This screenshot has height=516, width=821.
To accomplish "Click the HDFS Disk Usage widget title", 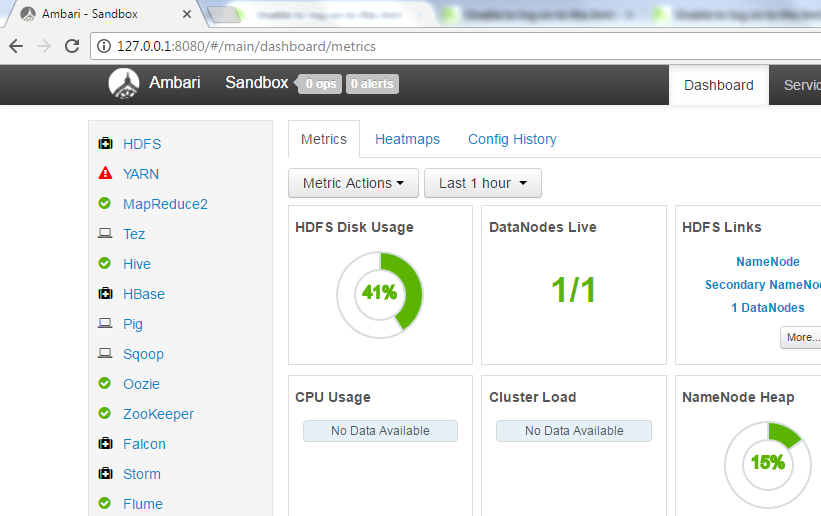I will point(354,227).
